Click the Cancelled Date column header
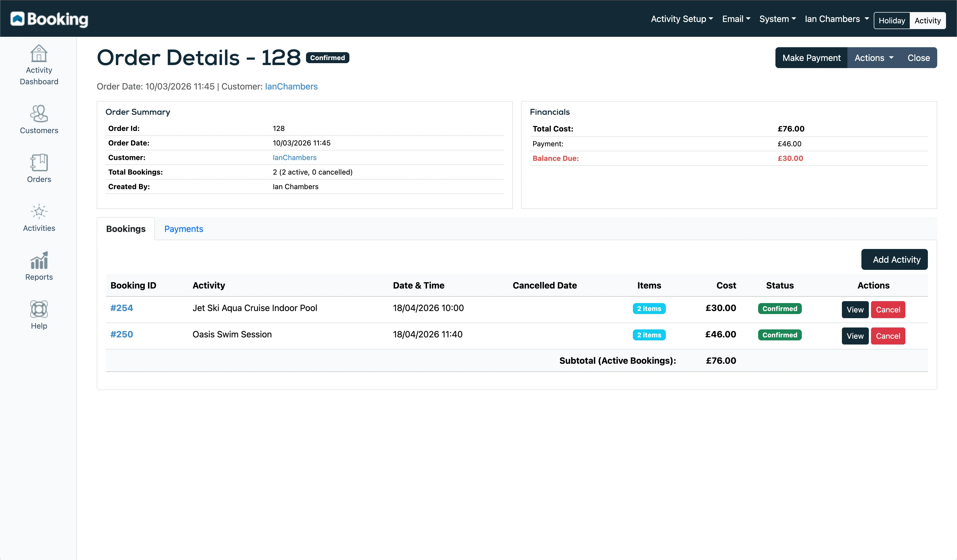The image size is (957, 560). (x=545, y=285)
